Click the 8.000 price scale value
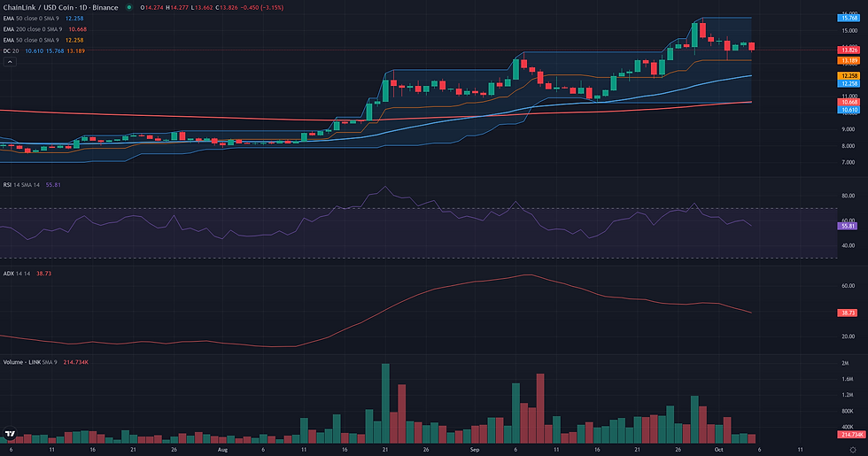 [849, 146]
